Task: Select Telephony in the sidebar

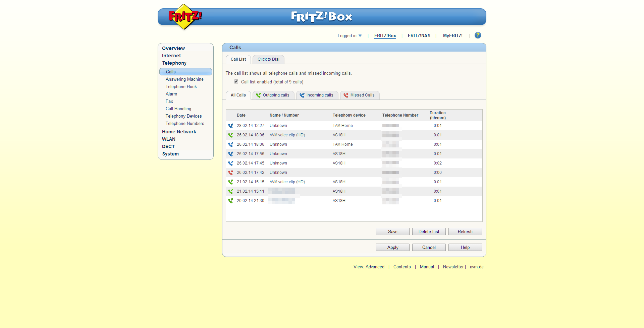Action: (174, 63)
